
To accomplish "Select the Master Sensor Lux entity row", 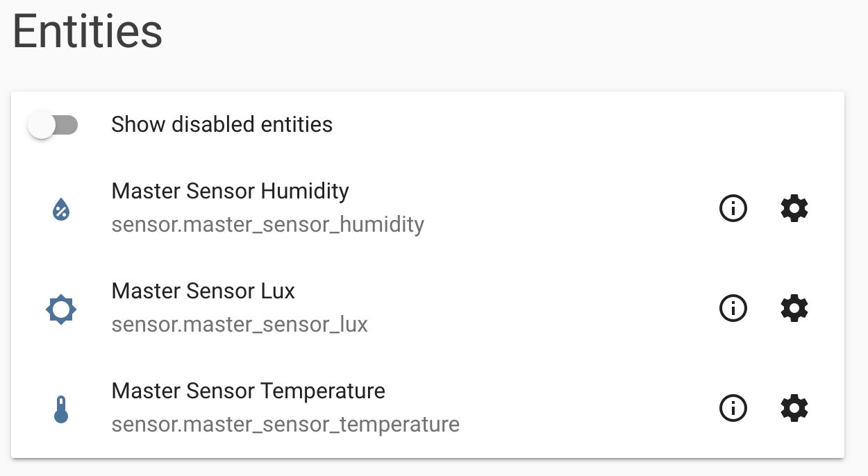I will click(x=203, y=291).
